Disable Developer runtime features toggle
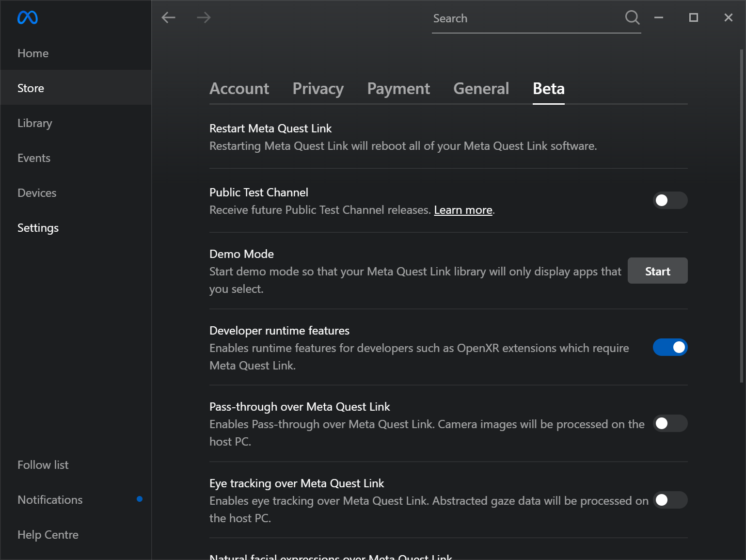This screenshot has height=560, width=746. coord(670,347)
